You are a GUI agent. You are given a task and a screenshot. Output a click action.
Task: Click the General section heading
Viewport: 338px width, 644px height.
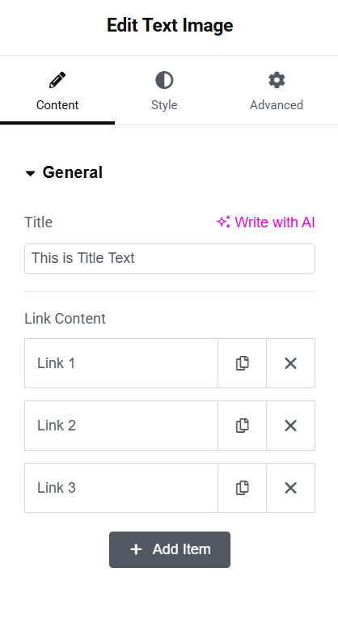point(72,172)
